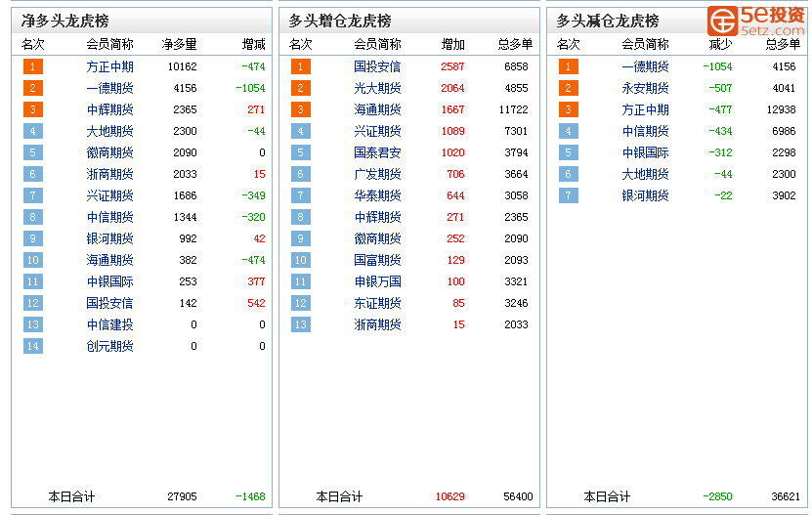Click the 增减 value 542

coord(256,303)
